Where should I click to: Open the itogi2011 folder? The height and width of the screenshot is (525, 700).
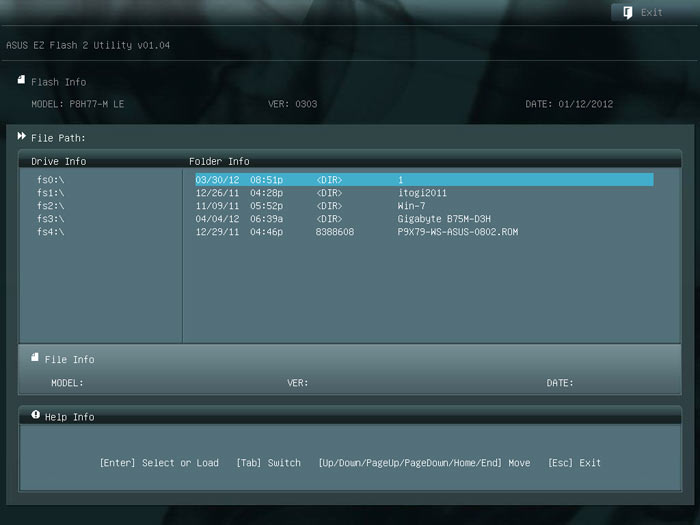pos(422,193)
